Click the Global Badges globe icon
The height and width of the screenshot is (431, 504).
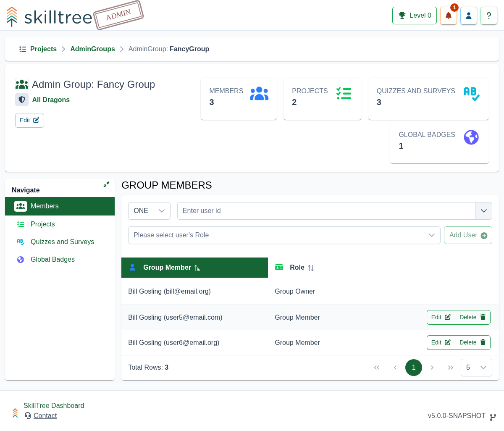(x=471, y=137)
